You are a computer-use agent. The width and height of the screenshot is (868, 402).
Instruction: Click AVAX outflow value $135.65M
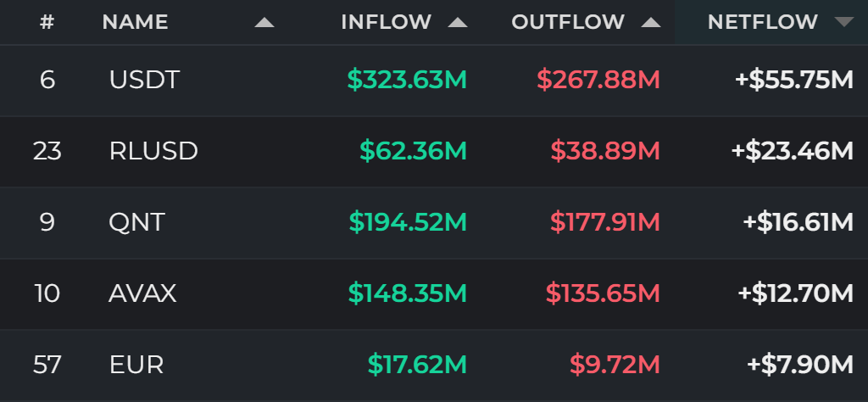click(x=603, y=293)
